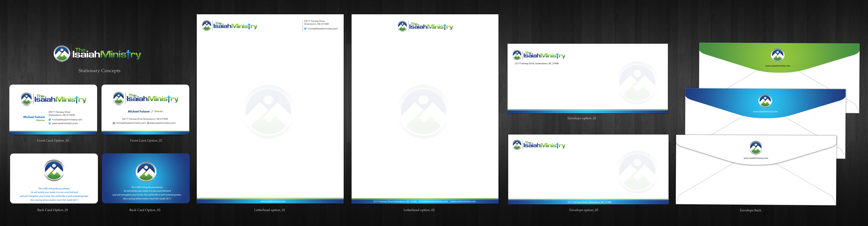Click the large Isaiah Ministry header logo
This screenshot has height=226, width=868.
[x=97, y=54]
